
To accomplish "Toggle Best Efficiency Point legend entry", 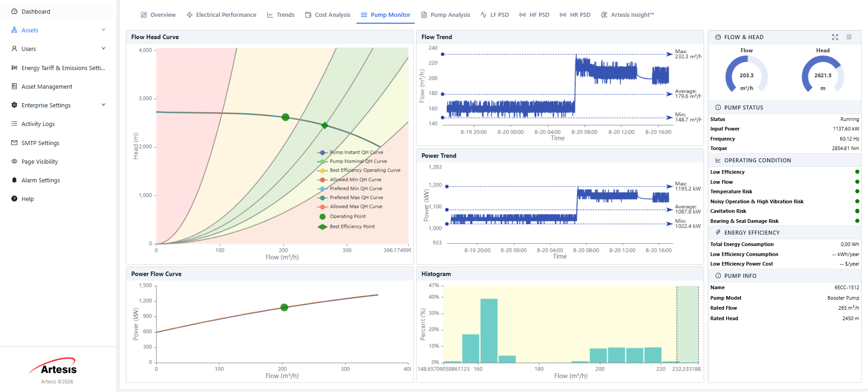I will point(346,226).
